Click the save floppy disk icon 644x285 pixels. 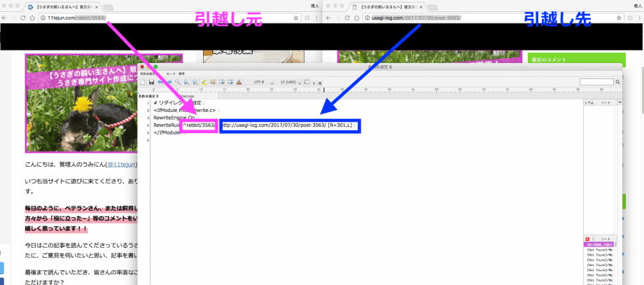(150, 82)
